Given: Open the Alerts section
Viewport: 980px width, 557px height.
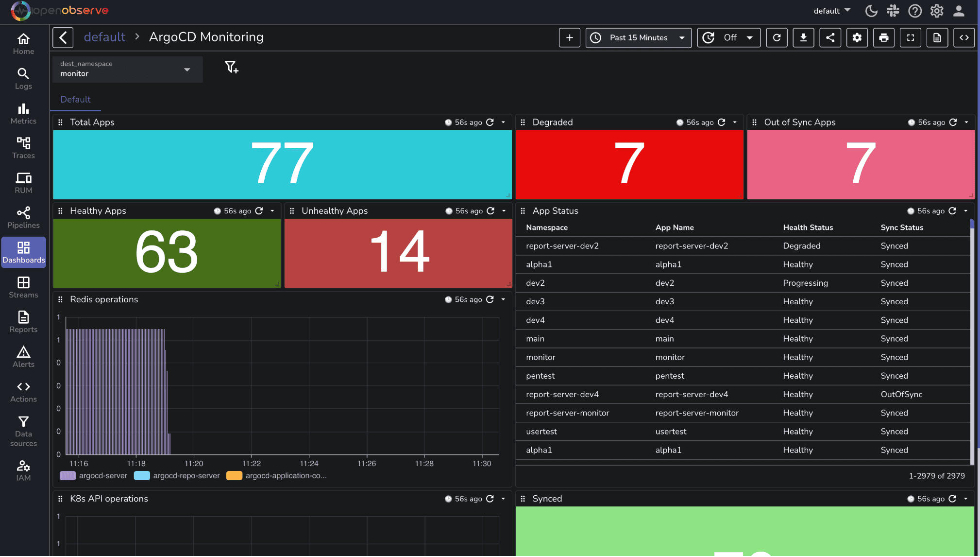Looking at the screenshot, I should pyautogui.click(x=23, y=356).
